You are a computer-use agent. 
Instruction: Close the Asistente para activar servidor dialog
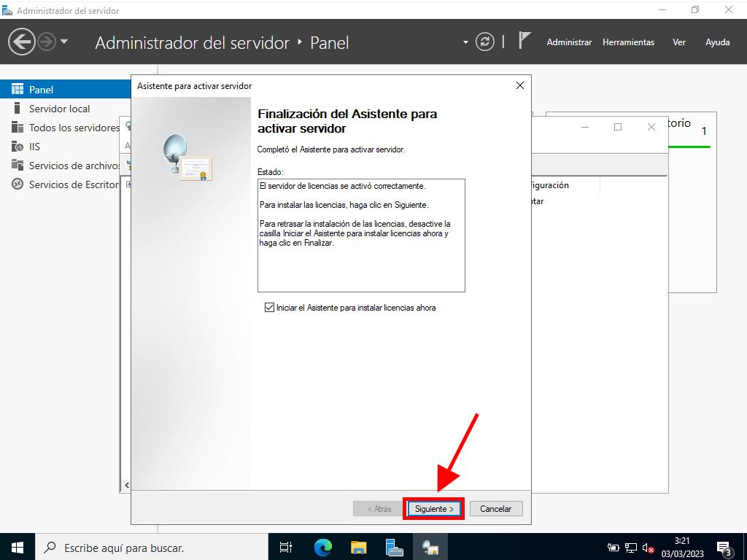pos(519,85)
